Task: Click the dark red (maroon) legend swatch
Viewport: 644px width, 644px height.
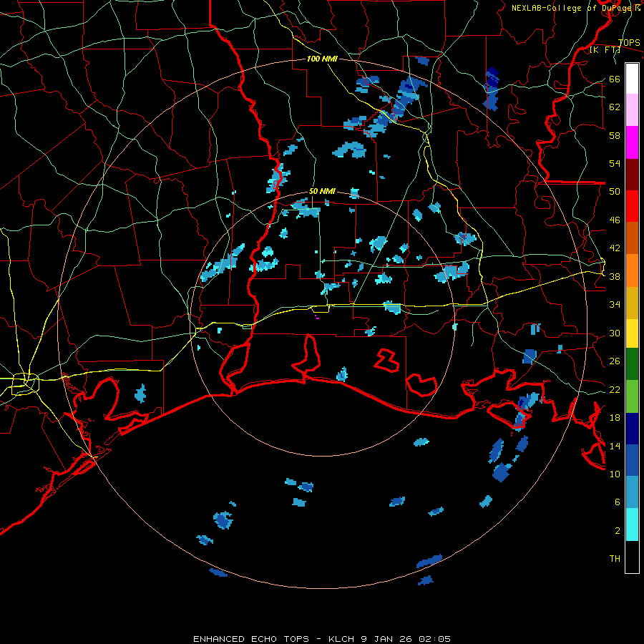Action: [632, 174]
